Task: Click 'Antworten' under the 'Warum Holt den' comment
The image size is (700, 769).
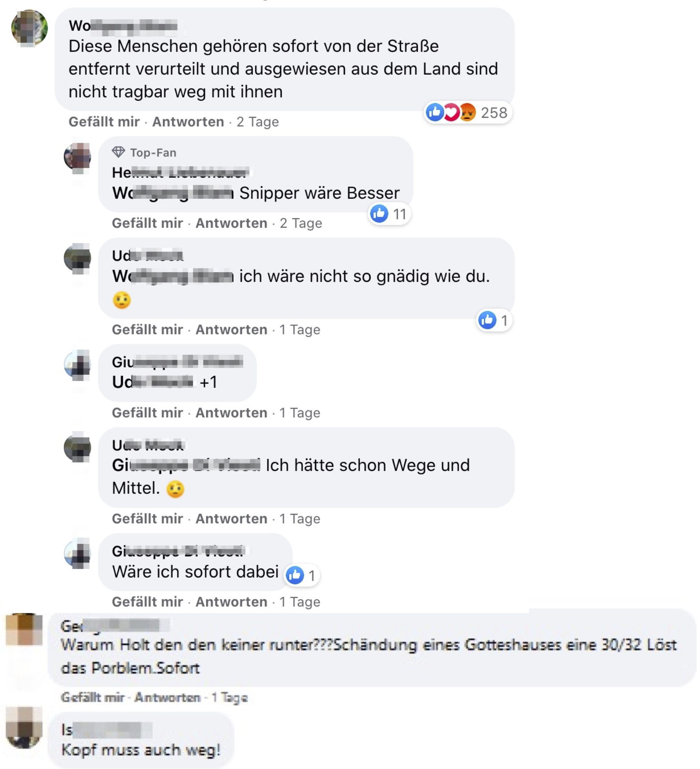Action: point(168,697)
